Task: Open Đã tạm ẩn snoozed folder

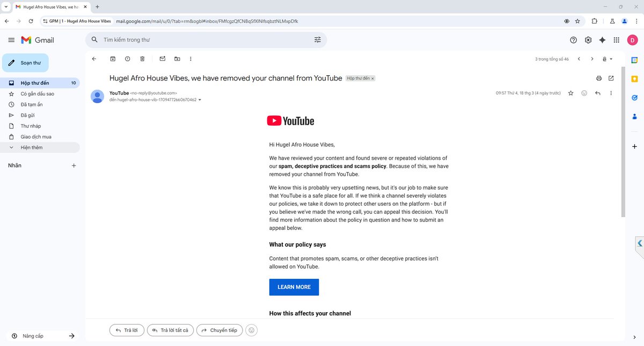Action: (x=40, y=104)
